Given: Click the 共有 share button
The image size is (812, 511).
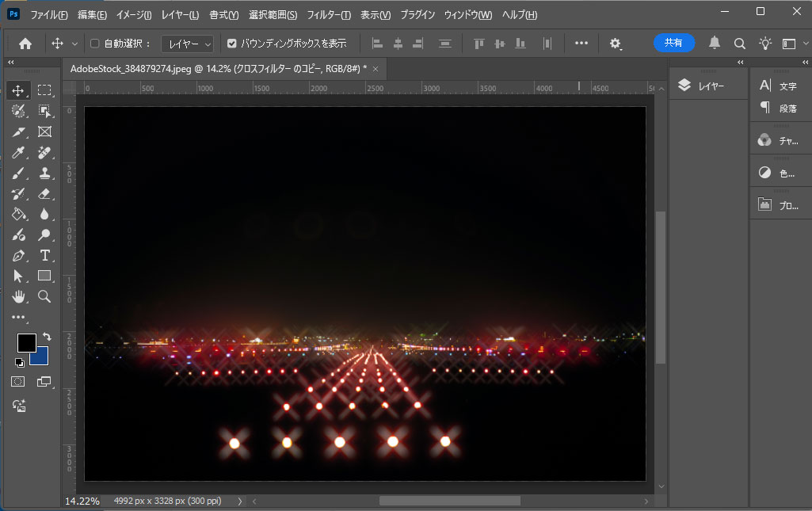Looking at the screenshot, I should point(673,43).
